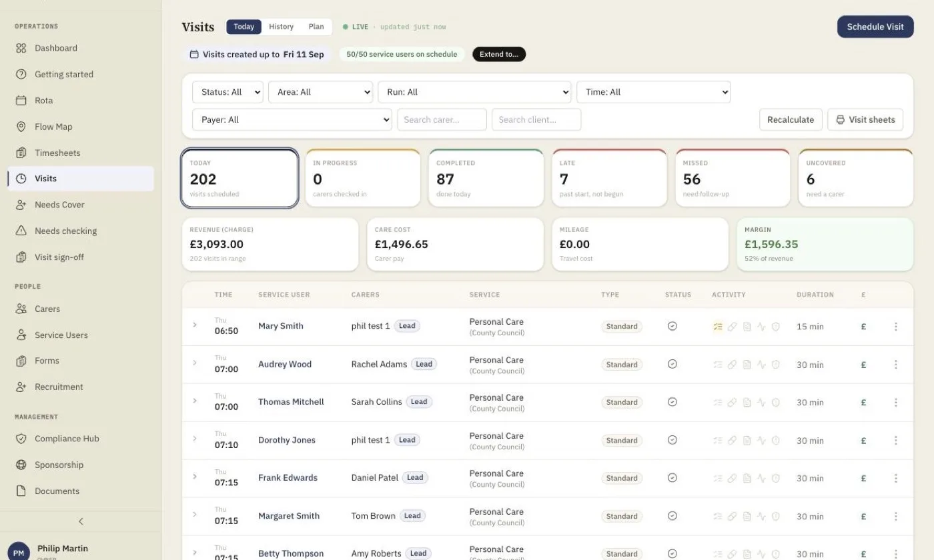Open Visit sheets for printing
Screen dimensions: 934x560
tap(865, 120)
